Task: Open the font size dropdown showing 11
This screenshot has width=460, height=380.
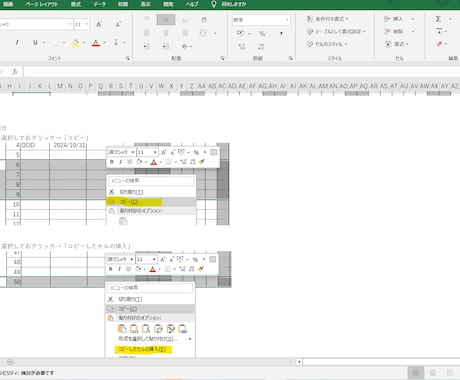Action: click(87, 24)
